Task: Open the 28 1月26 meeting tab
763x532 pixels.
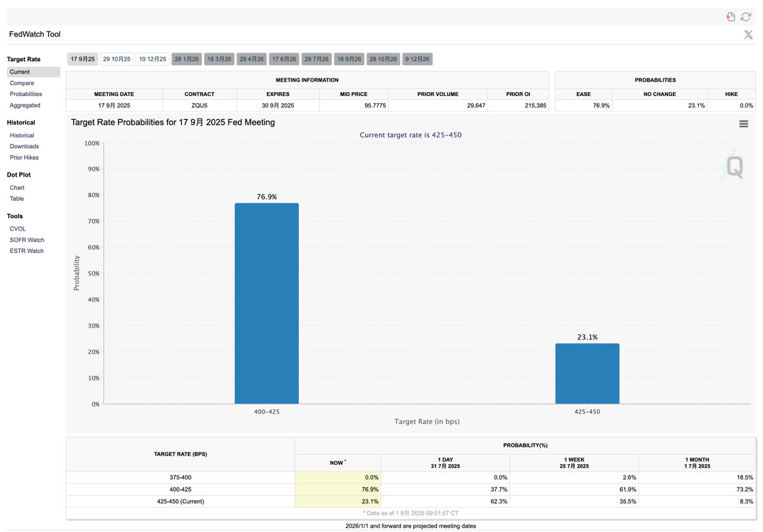Action: pyautogui.click(x=187, y=59)
